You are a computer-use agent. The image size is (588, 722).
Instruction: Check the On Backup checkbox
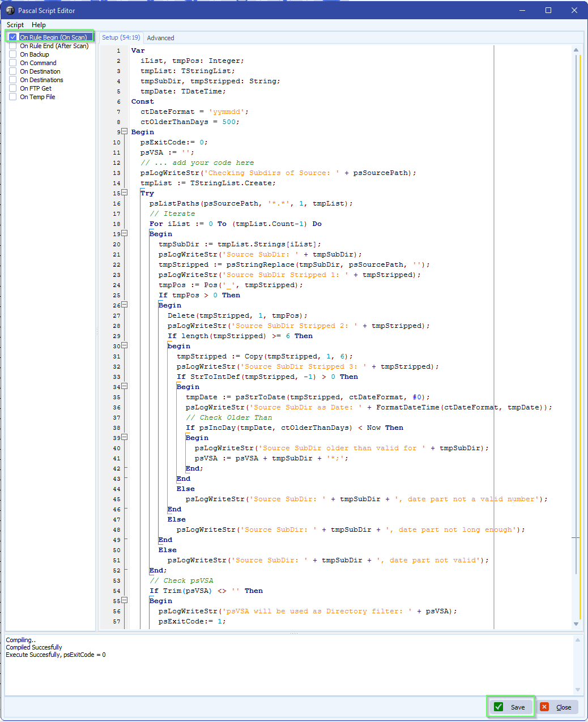tap(12, 54)
